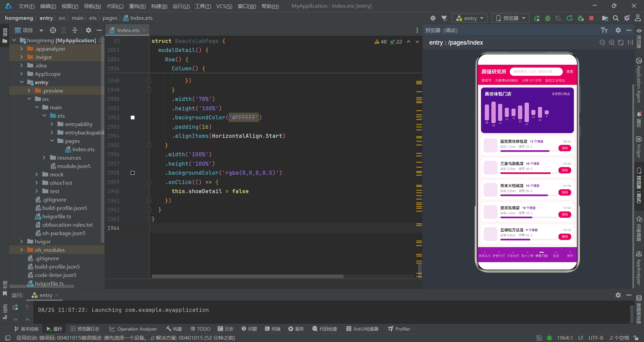Image resolution: width=644 pixels, height=342 pixels.
Task: Click the greyed-out run with coverage icon
Action: [558, 18]
